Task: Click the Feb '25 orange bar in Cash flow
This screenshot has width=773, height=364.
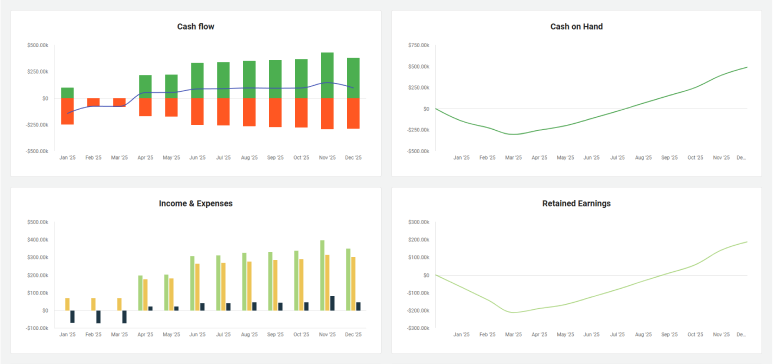Action: (93, 102)
